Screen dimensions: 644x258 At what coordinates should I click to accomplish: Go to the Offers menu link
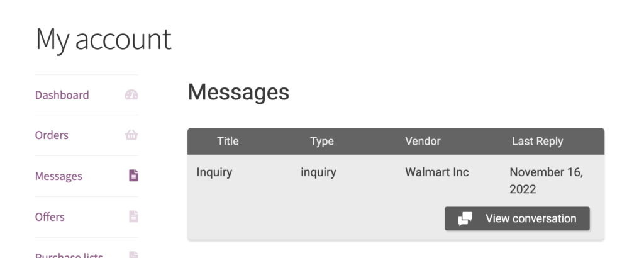(50, 216)
